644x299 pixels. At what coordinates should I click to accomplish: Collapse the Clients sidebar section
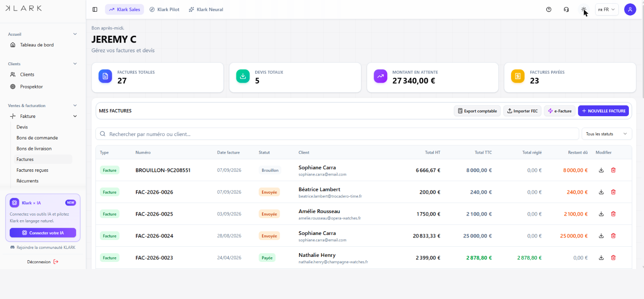click(x=75, y=64)
